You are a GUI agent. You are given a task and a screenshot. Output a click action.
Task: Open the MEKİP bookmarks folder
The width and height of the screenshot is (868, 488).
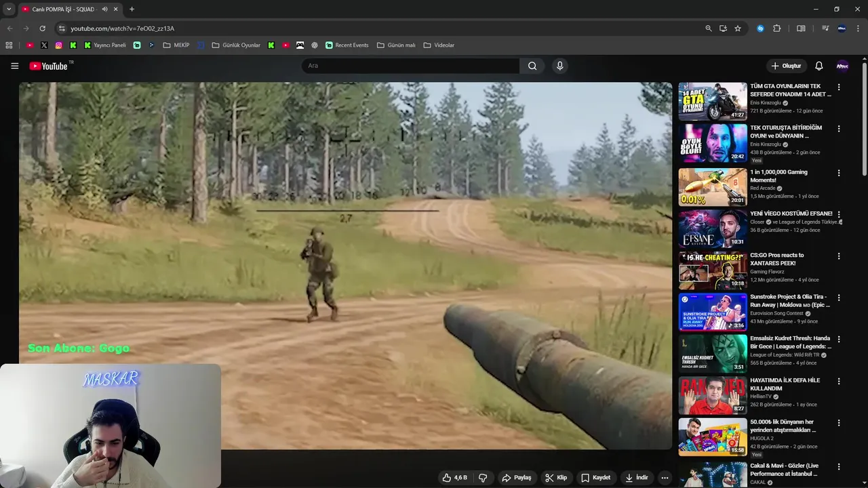click(176, 45)
